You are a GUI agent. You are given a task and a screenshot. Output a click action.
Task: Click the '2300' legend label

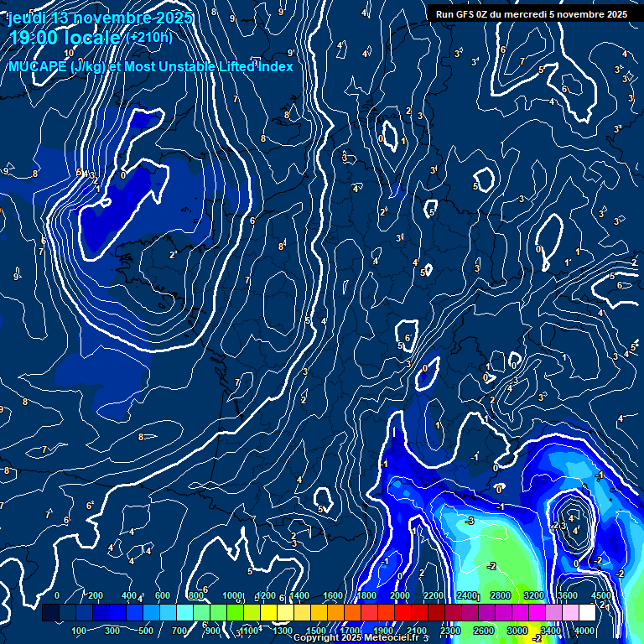tap(450, 631)
